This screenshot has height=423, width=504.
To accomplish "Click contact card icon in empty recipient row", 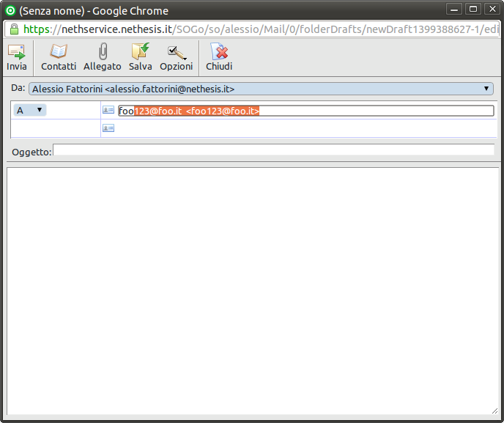I will tap(108, 128).
